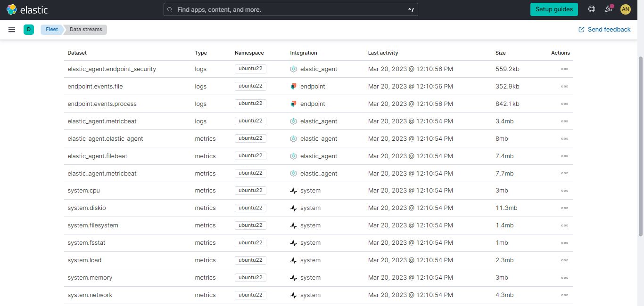This screenshot has height=306, width=644.
Task: Click the Send feedback link
Action: point(604,29)
